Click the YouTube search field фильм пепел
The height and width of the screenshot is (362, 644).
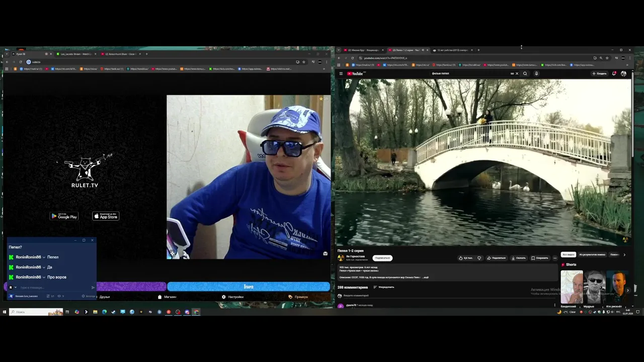click(x=470, y=73)
